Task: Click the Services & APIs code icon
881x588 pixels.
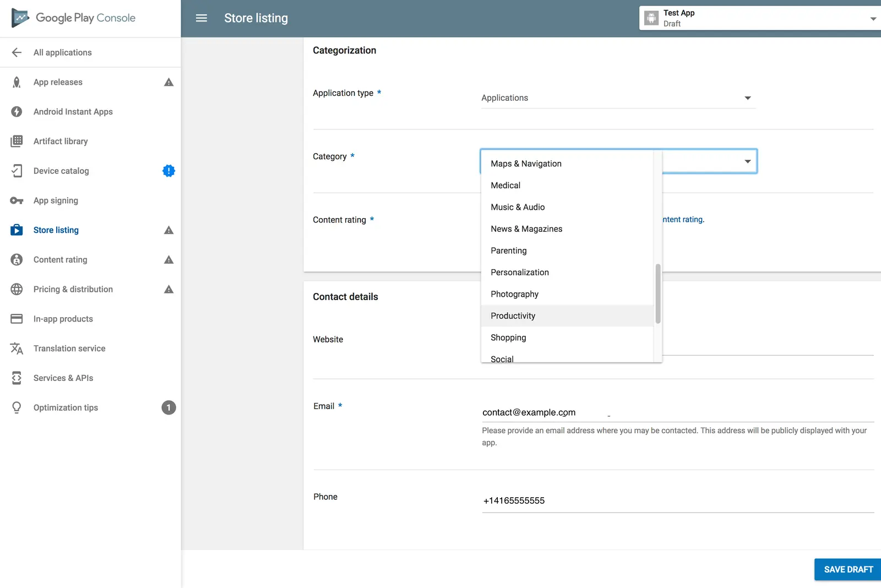Action: [x=17, y=378]
